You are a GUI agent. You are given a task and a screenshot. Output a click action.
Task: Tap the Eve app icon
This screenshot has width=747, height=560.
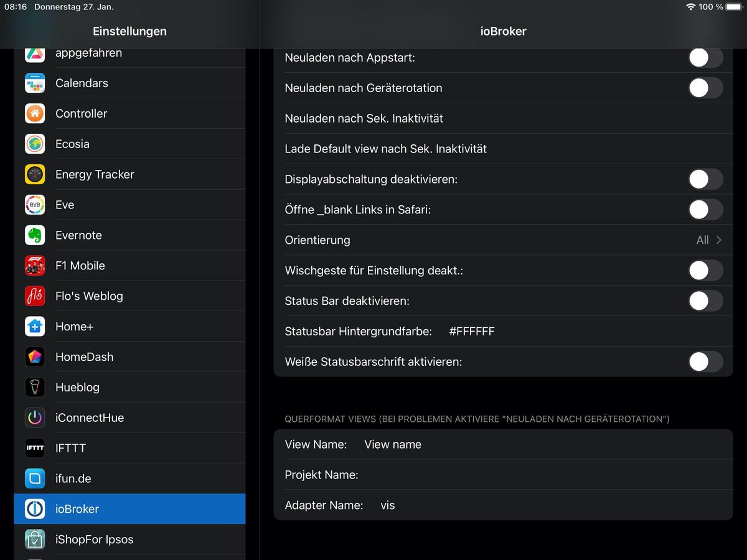click(35, 205)
